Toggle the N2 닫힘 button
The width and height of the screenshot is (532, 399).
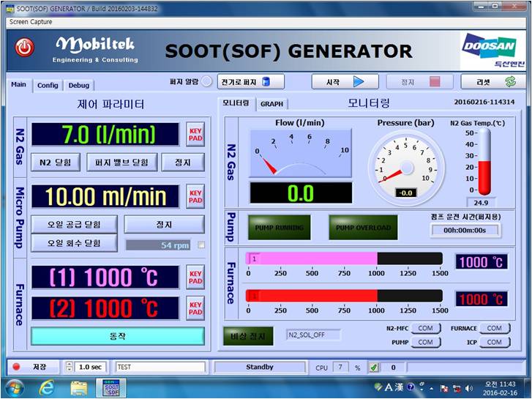[x=56, y=163]
